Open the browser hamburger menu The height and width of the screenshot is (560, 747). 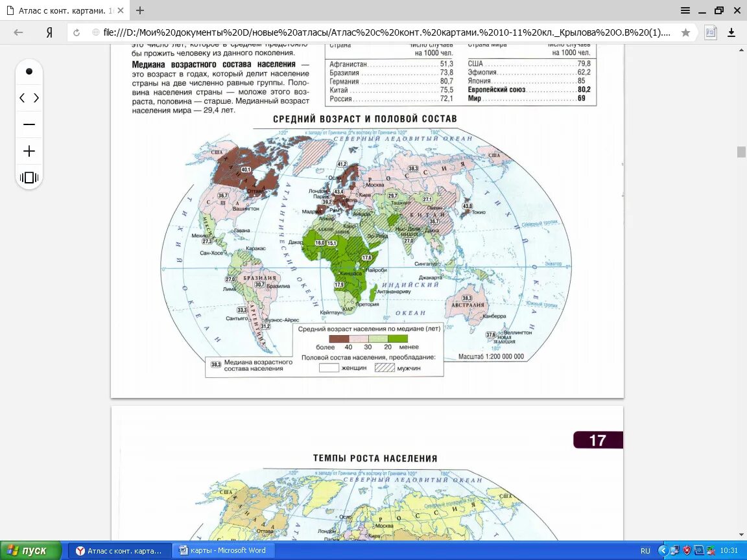pyautogui.click(x=685, y=10)
